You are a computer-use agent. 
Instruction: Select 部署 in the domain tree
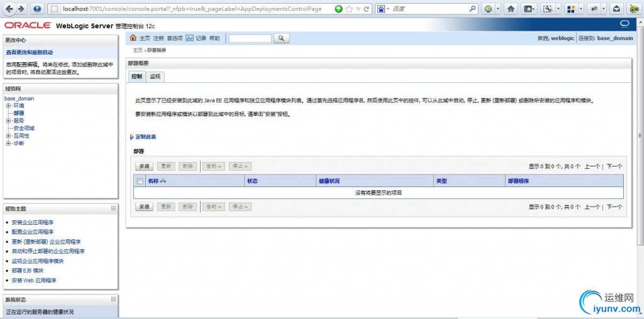coord(19,113)
